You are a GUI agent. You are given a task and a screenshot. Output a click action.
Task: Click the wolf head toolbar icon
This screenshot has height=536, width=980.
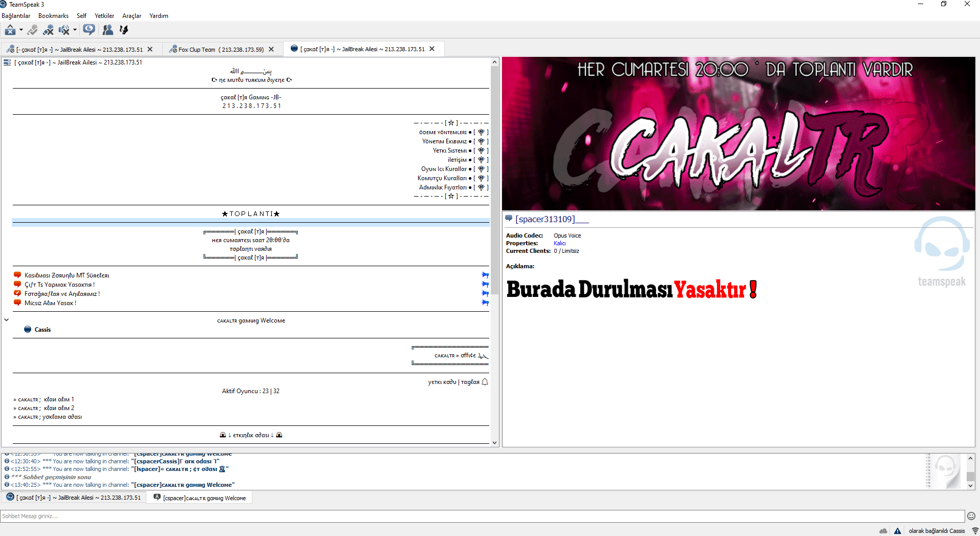click(123, 30)
